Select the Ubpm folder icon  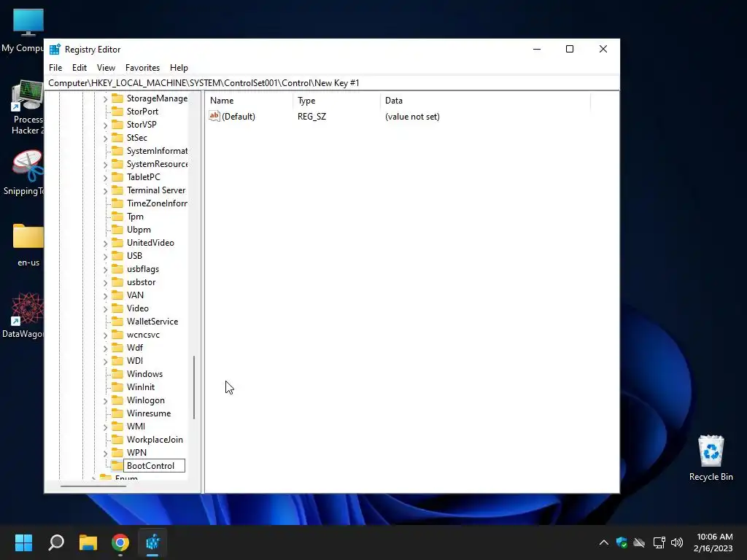[x=117, y=230]
